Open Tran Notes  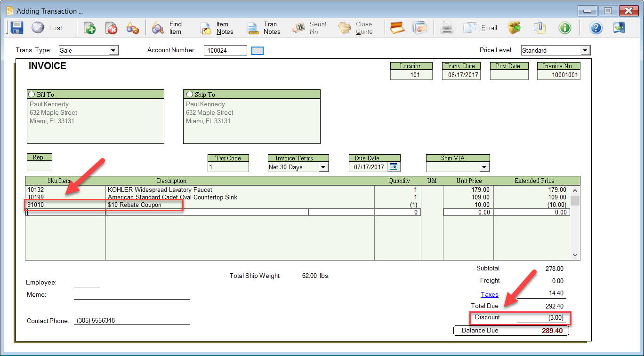(x=264, y=28)
